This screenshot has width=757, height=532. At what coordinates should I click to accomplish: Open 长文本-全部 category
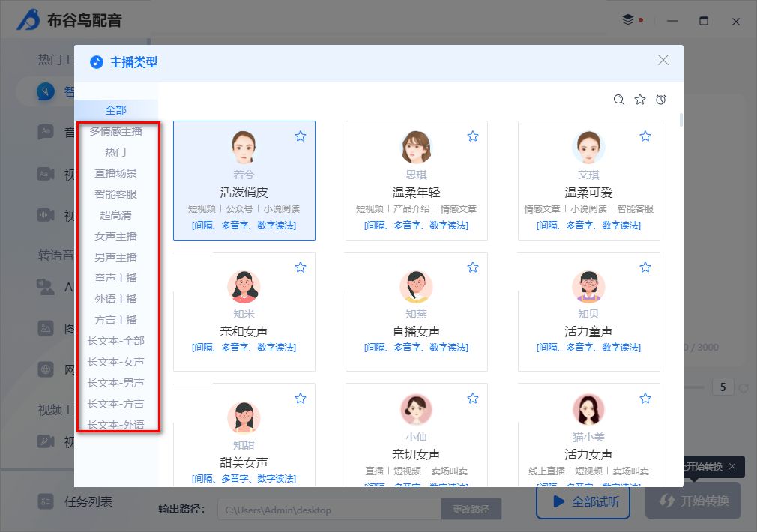[116, 341]
